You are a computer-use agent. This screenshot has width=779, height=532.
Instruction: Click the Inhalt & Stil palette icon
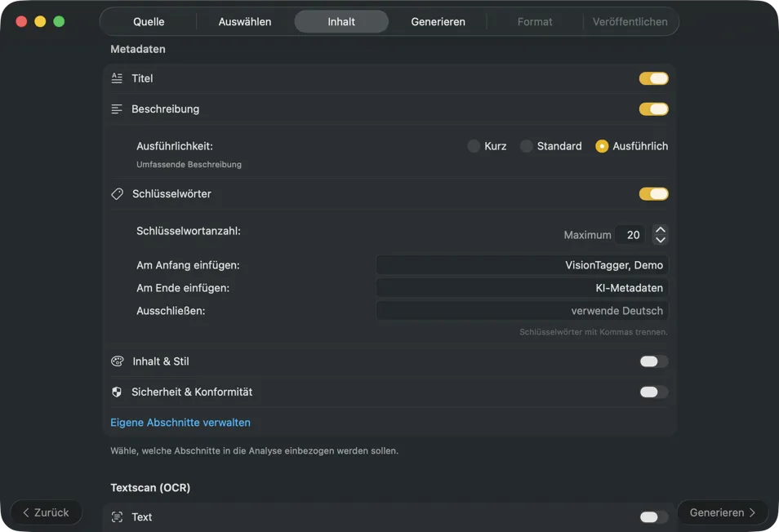click(x=117, y=361)
